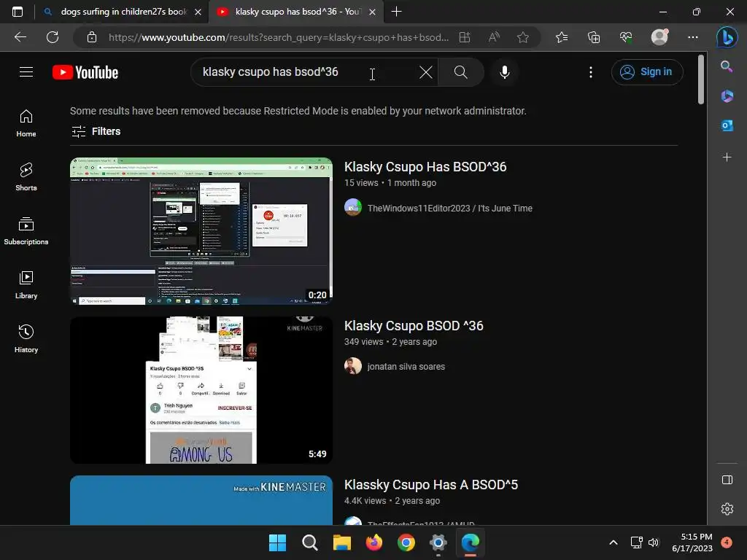Open Outlook in the Edge sidebar

(x=727, y=125)
